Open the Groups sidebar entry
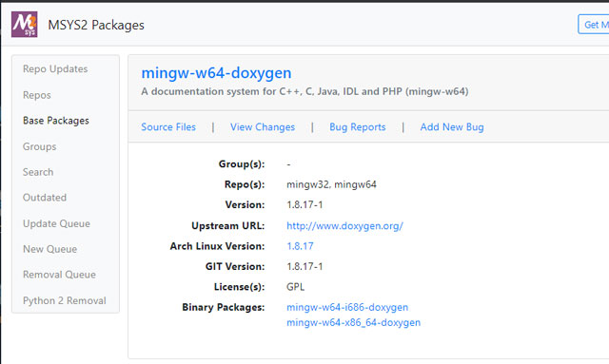Viewport: 609px width, 364px height. click(x=40, y=146)
